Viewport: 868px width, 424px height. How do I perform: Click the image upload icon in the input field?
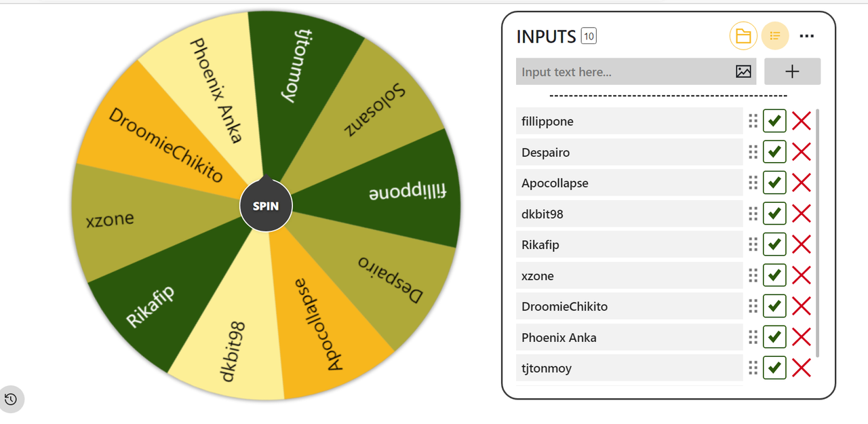point(743,71)
